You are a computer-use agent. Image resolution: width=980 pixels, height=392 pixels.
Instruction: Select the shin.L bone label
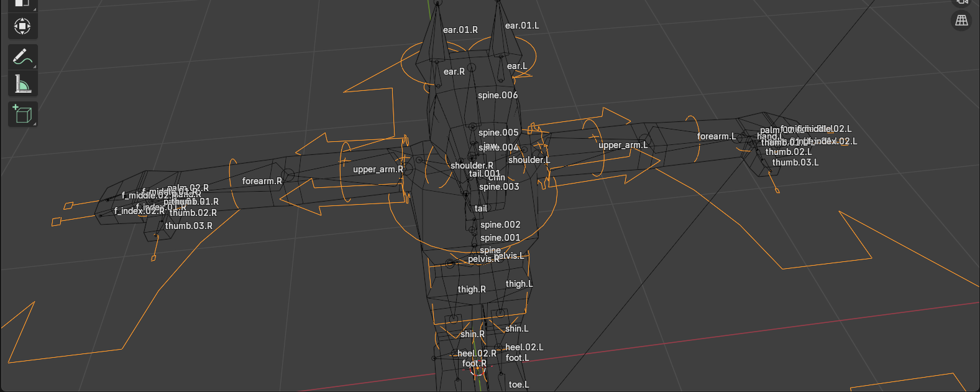point(516,329)
